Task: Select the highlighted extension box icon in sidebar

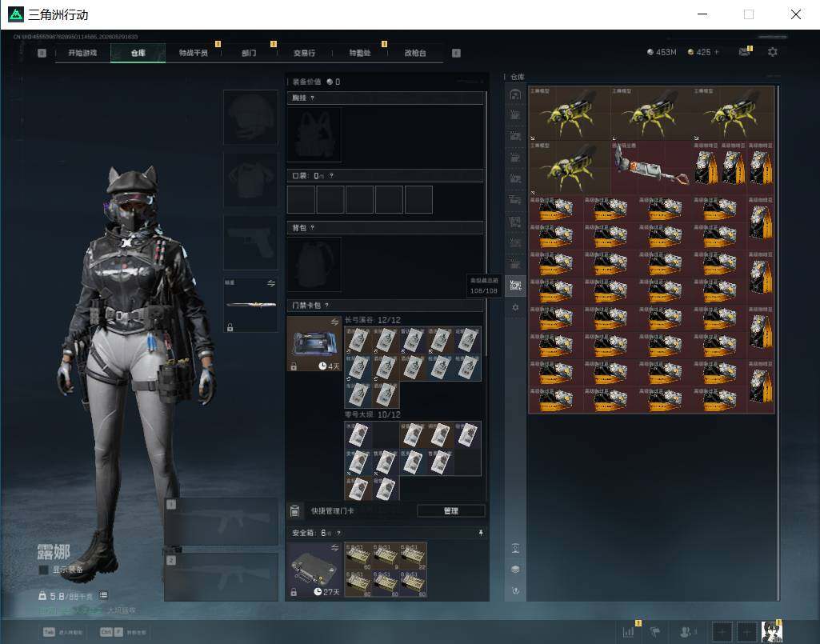Action: pos(515,285)
